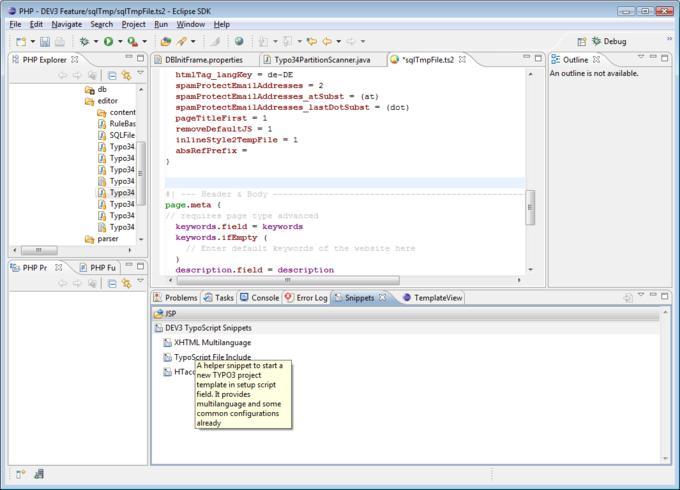
Task: Open the Navigate menu
Action: pyautogui.click(x=66, y=24)
